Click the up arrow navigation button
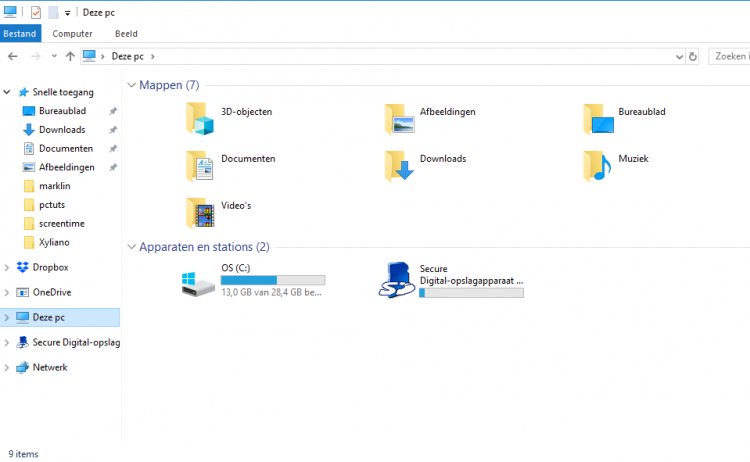The height and width of the screenshot is (462, 750). point(70,57)
